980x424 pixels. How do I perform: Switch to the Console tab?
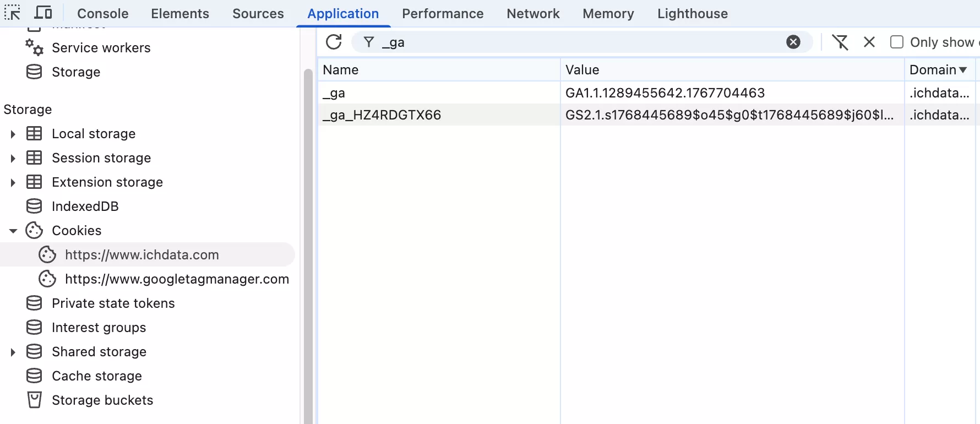pyautogui.click(x=102, y=14)
